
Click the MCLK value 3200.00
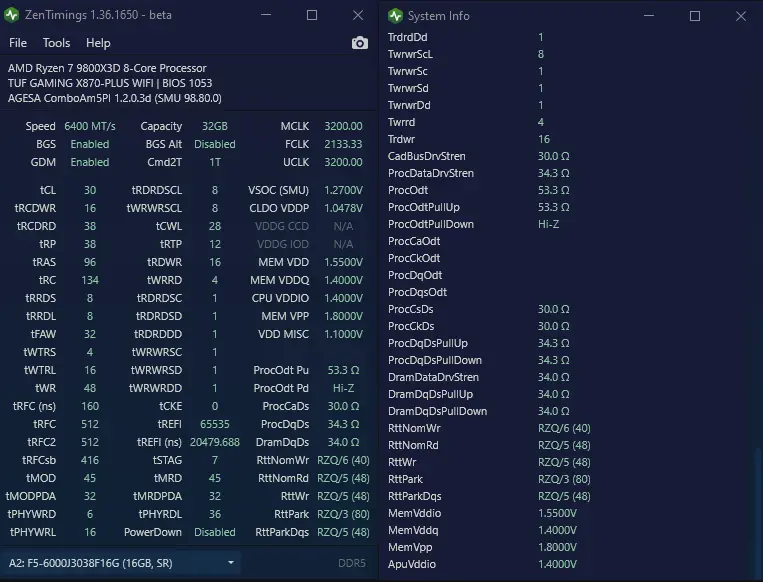coord(343,126)
